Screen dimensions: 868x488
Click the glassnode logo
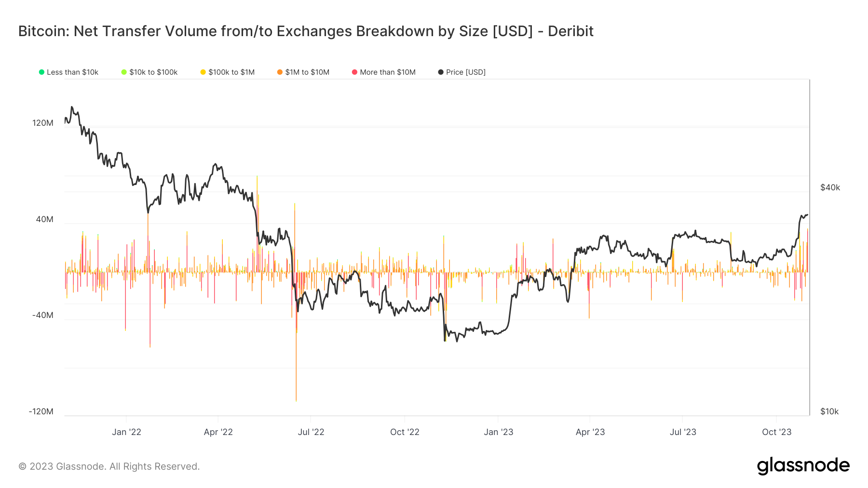(x=803, y=466)
